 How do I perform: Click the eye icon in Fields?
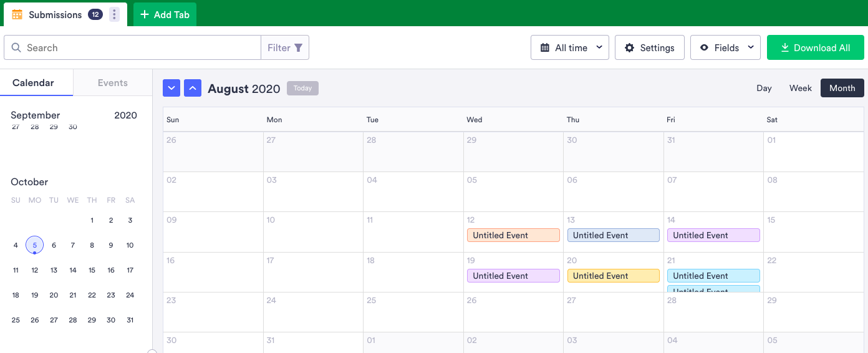(x=704, y=48)
